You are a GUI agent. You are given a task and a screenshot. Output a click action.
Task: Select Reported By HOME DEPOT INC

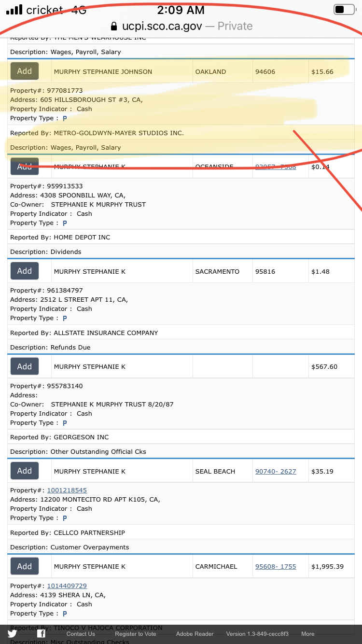pyautogui.click(x=60, y=238)
